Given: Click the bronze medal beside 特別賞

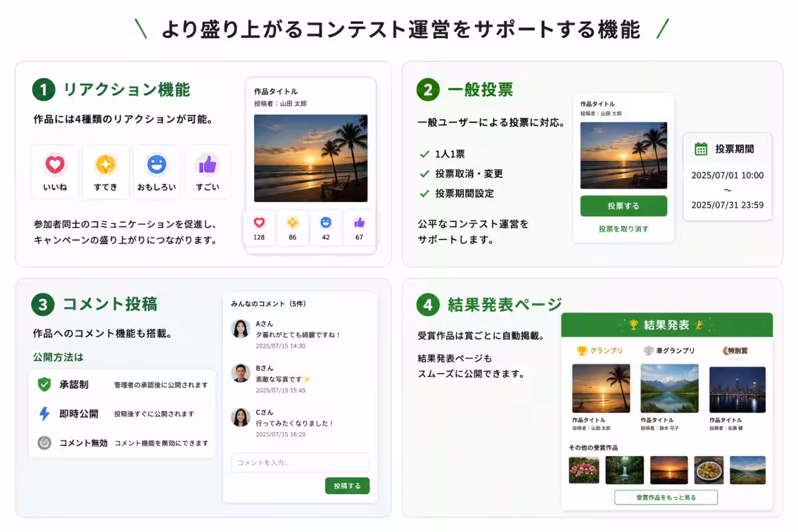Looking at the screenshot, I should 726,350.
